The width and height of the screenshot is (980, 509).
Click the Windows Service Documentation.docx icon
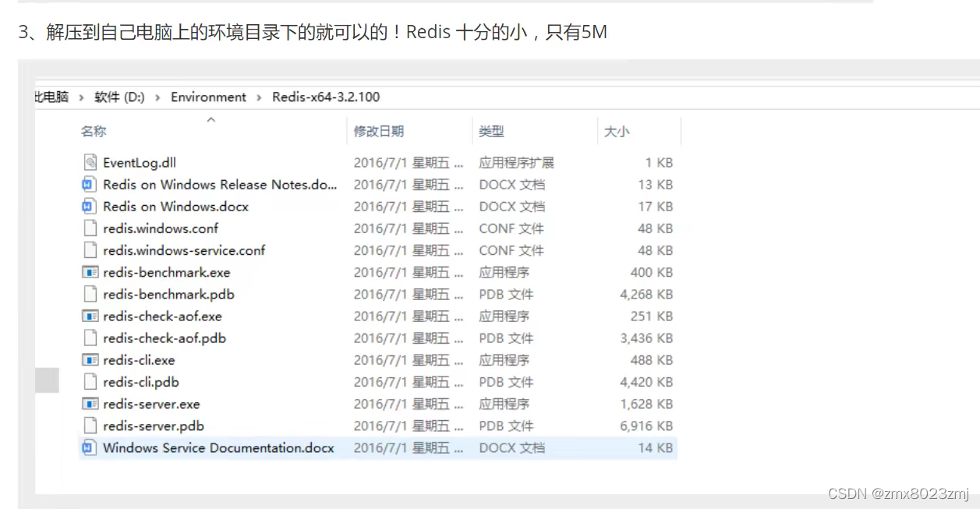click(90, 447)
